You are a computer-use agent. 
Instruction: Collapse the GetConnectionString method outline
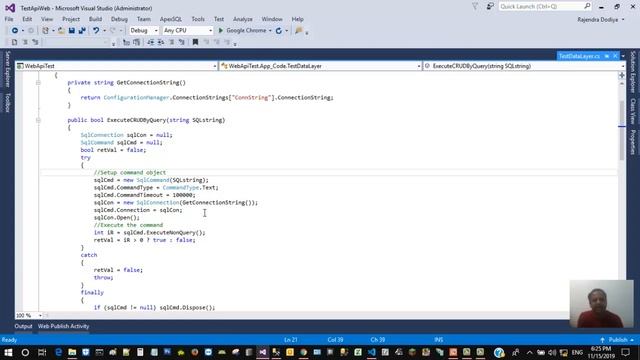coord(38,83)
